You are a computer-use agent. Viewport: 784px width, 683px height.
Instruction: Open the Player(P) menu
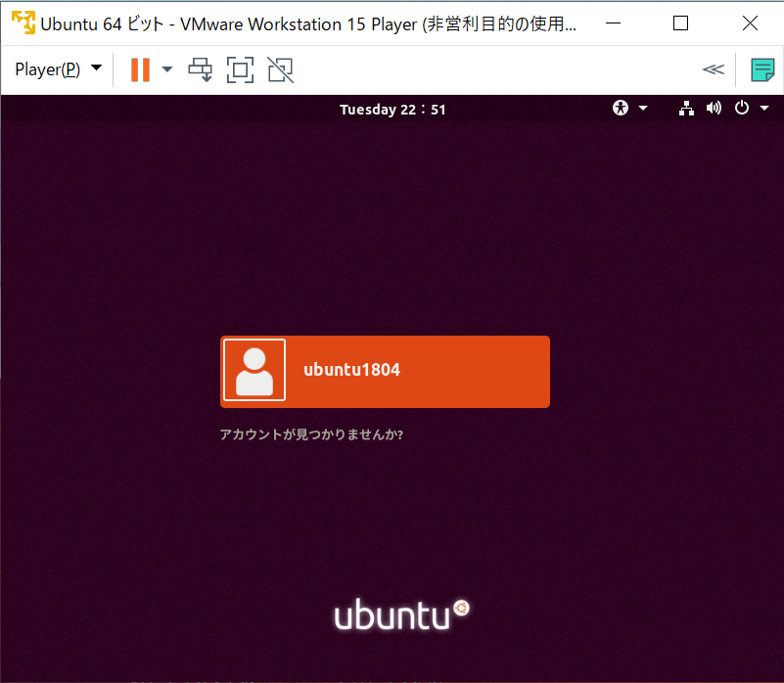click(58, 69)
